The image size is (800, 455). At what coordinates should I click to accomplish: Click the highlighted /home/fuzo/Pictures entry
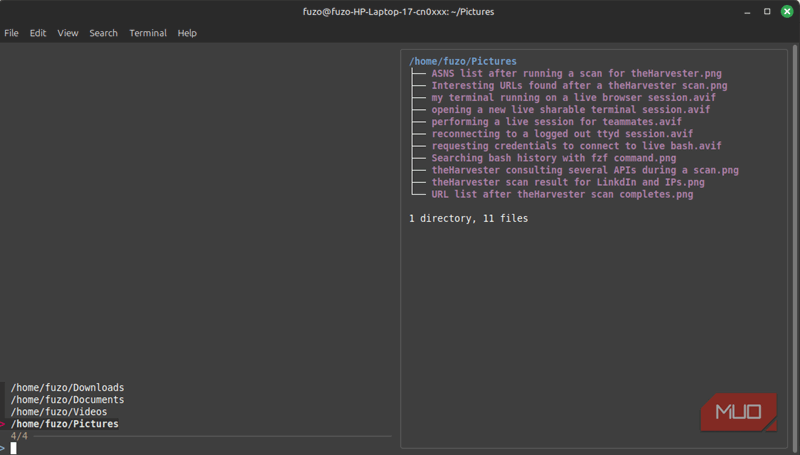click(64, 424)
